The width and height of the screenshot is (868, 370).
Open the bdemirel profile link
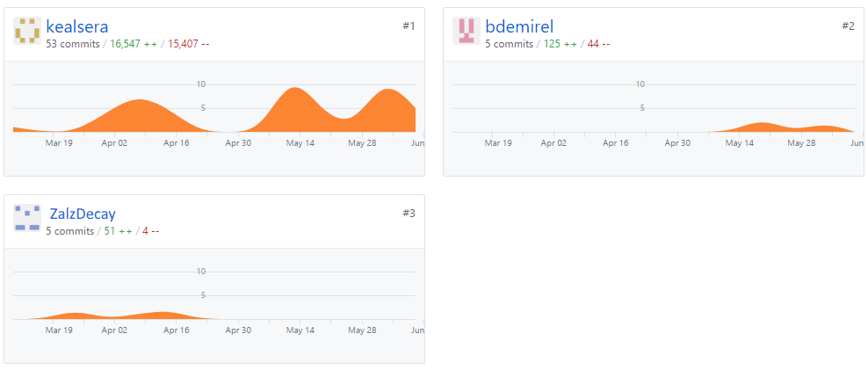coord(519,26)
